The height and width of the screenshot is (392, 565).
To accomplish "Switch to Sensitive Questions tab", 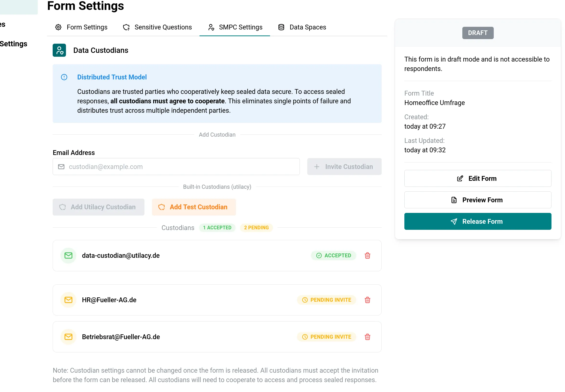I will 157,27.
